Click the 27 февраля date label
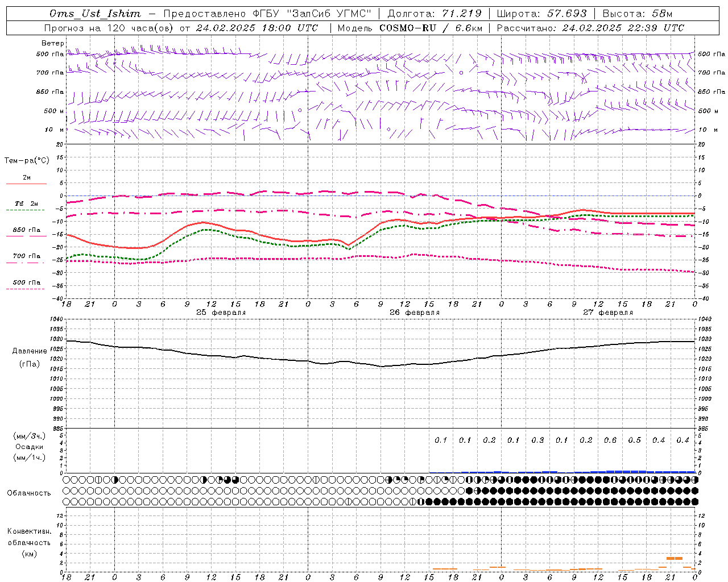728x582 pixels. pos(608,313)
